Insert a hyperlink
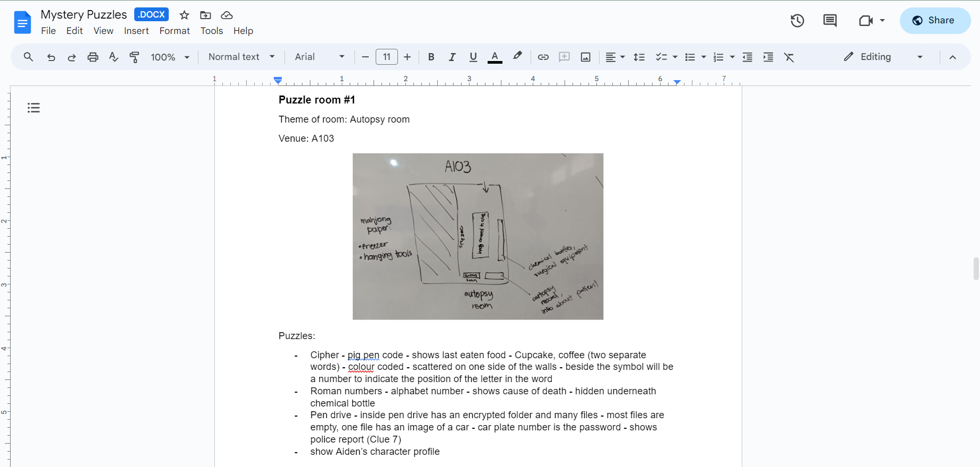Image resolution: width=980 pixels, height=467 pixels. (x=543, y=57)
